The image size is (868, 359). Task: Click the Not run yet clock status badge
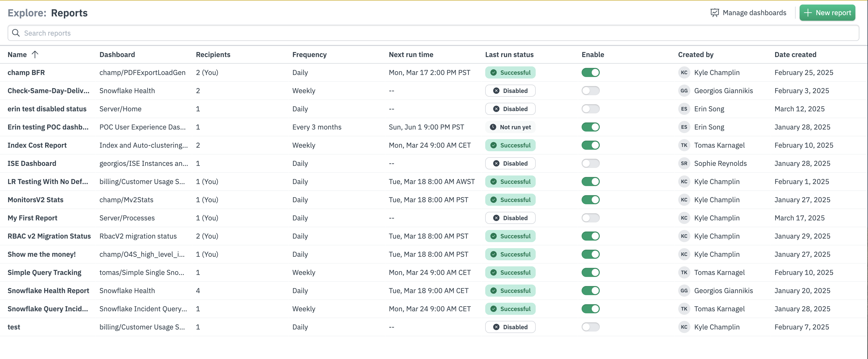tap(510, 127)
